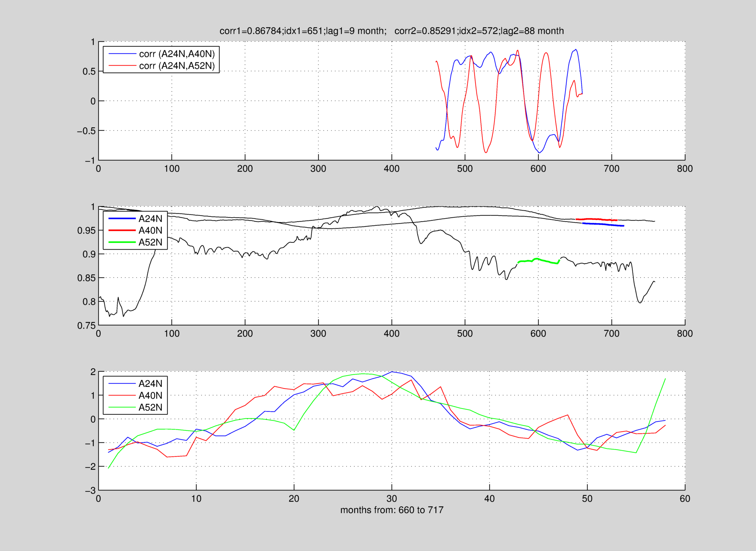Click the -0.5 y-tick label on top plot

click(x=86, y=131)
